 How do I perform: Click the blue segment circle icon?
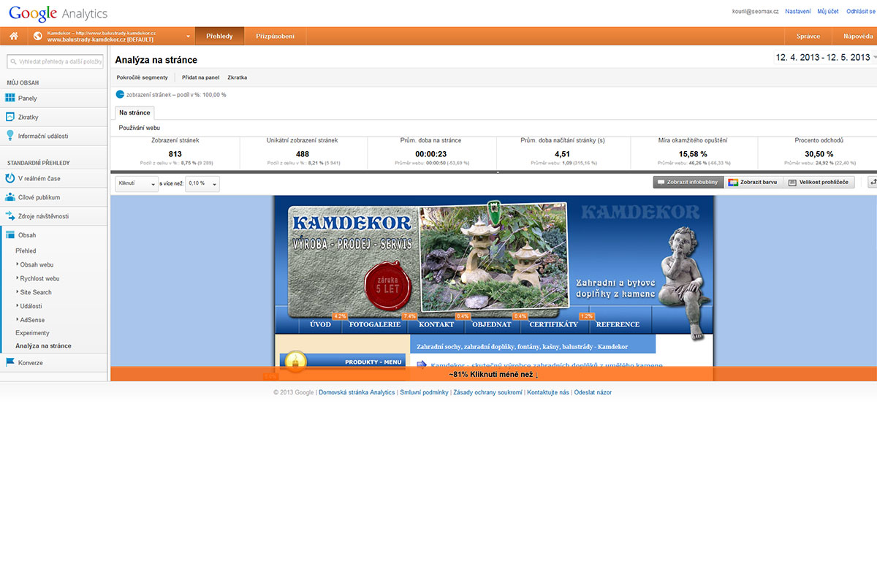click(121, 94)
